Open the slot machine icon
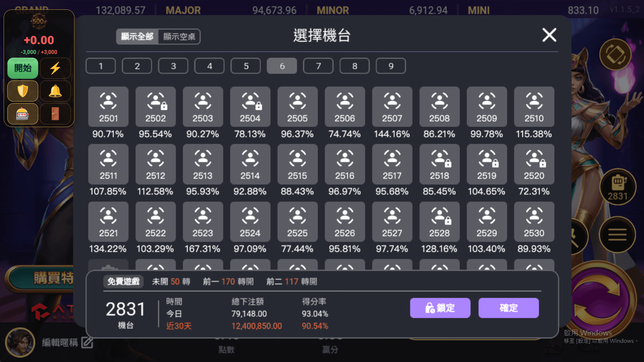 pyautogui.click(x=23, y=114)
